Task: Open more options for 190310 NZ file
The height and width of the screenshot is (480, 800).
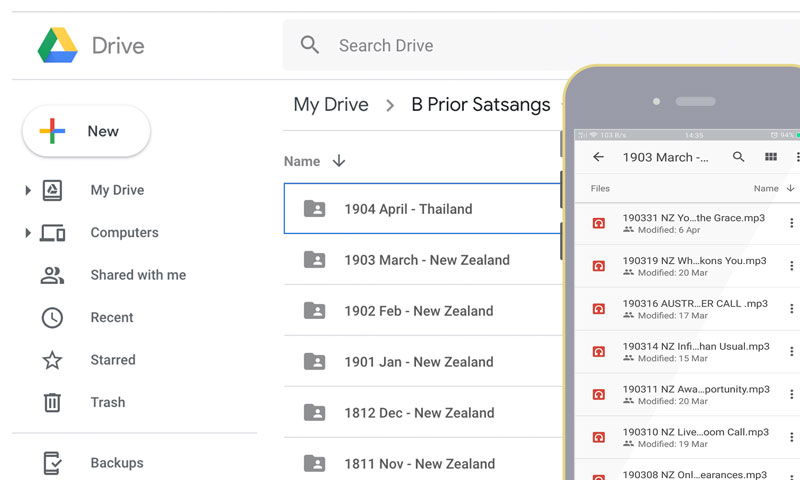Action: [x=791, y=437]
